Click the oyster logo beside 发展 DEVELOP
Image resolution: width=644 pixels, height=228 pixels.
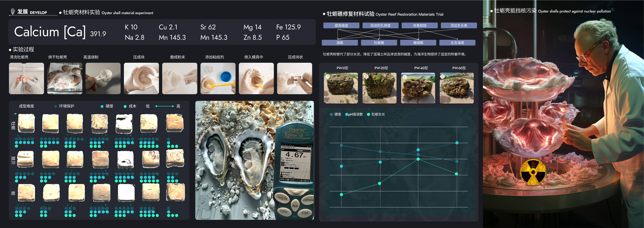13,11
